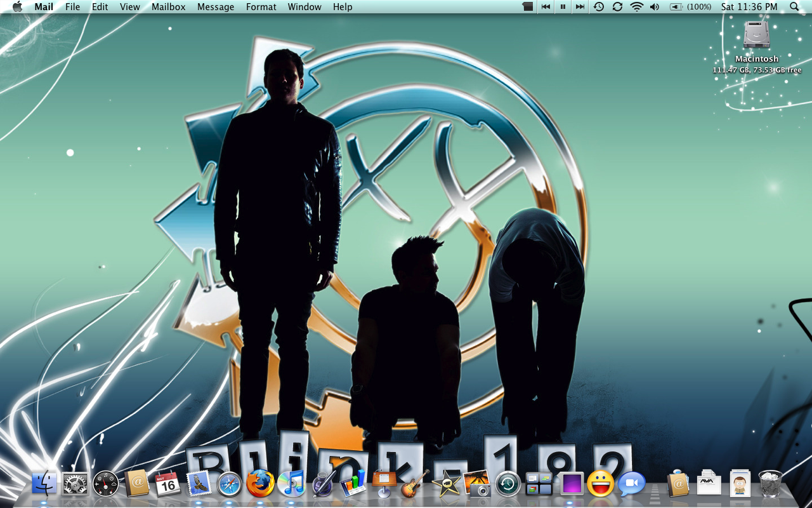Viewport: 812px width, 508px height.
Task: Skip to previous track in menu bar
Action: [546, 7]
